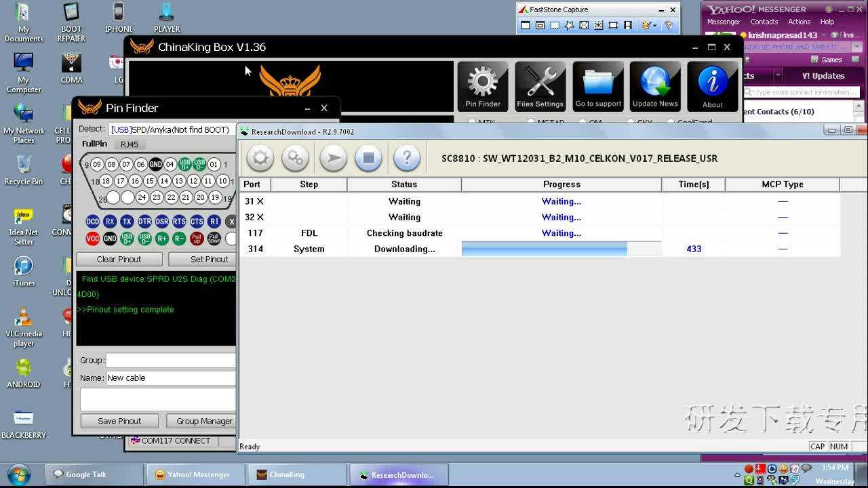Click the Start downloading arrow icon

point(332,159)
